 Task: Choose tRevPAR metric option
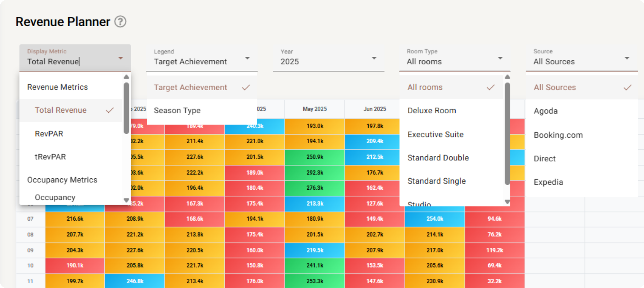pyautogui.click(x=50, y=157)
